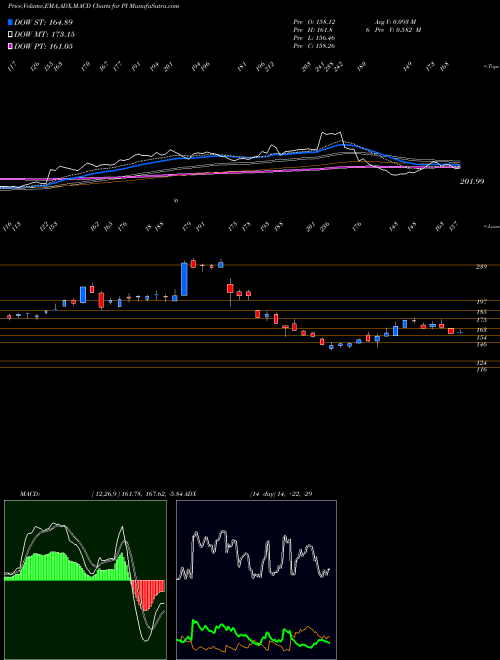Click the blue DOW ST legend swatch

[x=11, y=22]
